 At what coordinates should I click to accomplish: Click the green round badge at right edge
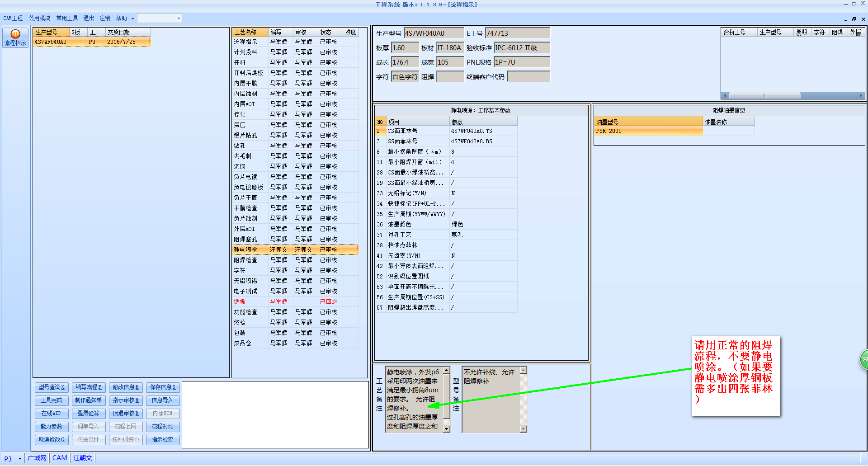tap(864, 359)
